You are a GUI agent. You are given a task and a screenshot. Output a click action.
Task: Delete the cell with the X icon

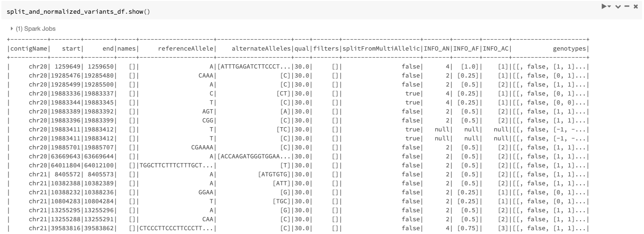click(635, 7)
